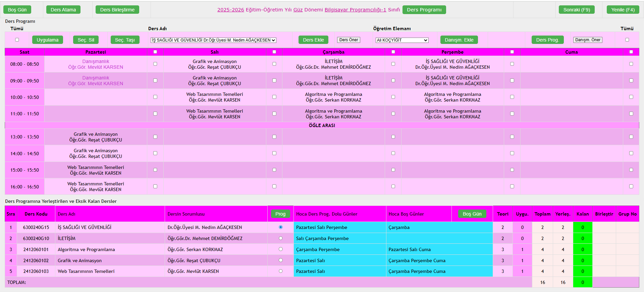Image resolution: width=644 pixels, height=292 pixels.
Task: Select the radio button for İLETİŞİM row
Action: click(281, 238)
